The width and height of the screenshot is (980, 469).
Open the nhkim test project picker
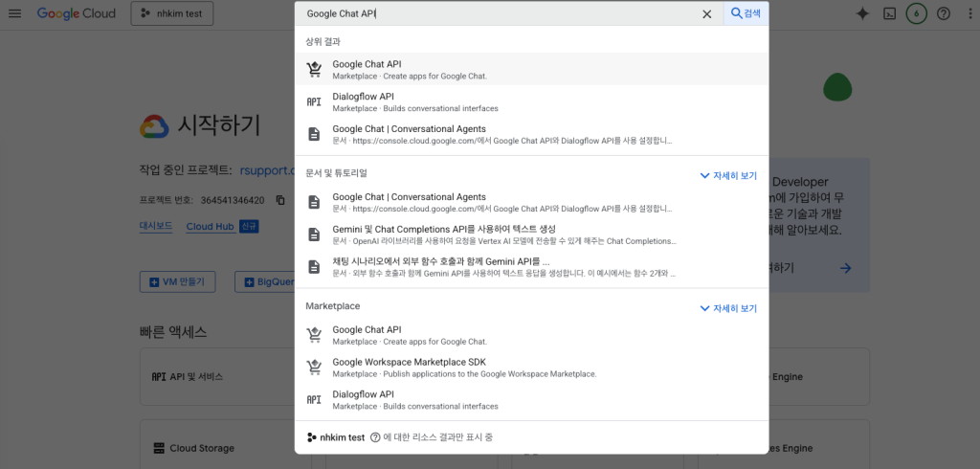[172, 13]
